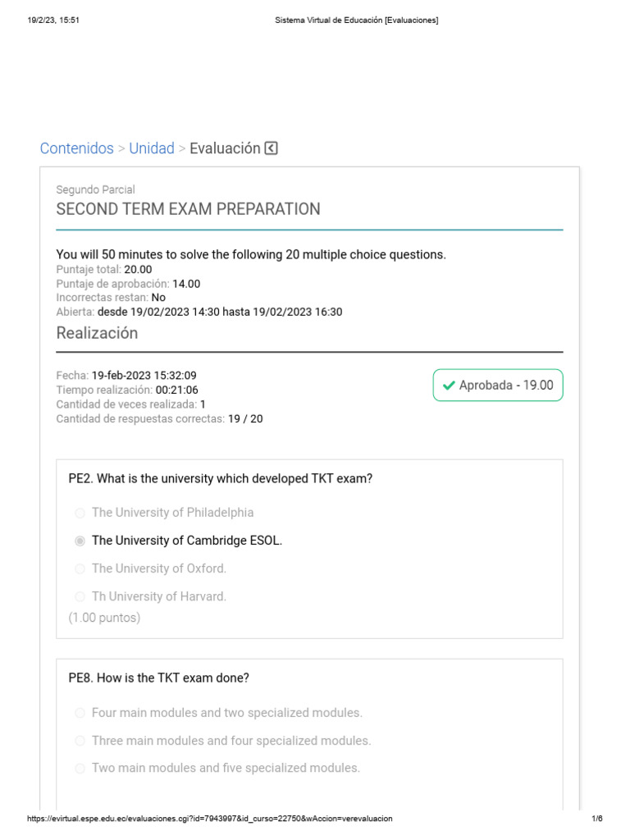Select Three main modules and four specialized

coord(80,742)
